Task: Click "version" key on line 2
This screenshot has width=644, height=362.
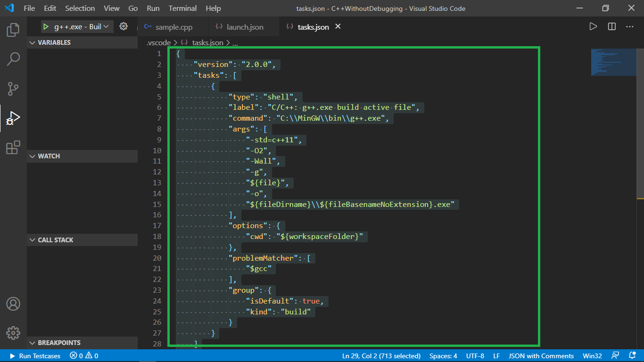Action: (213, 65)
